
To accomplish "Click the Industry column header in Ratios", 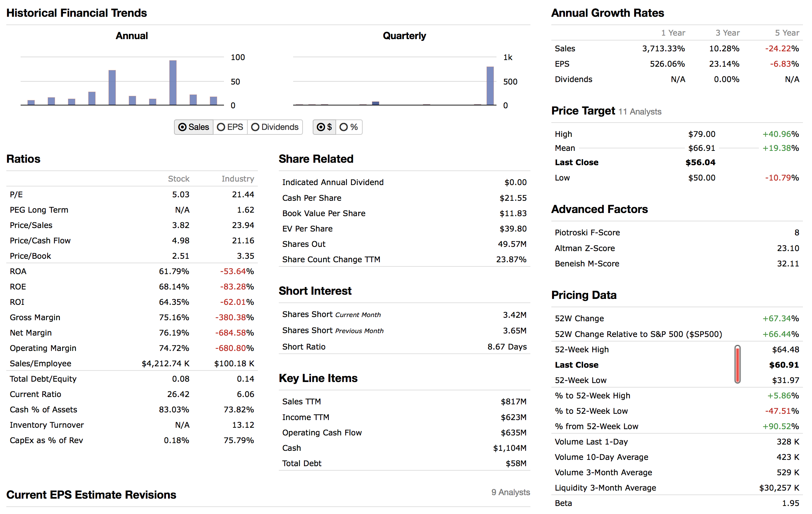I will click(238, 179).
